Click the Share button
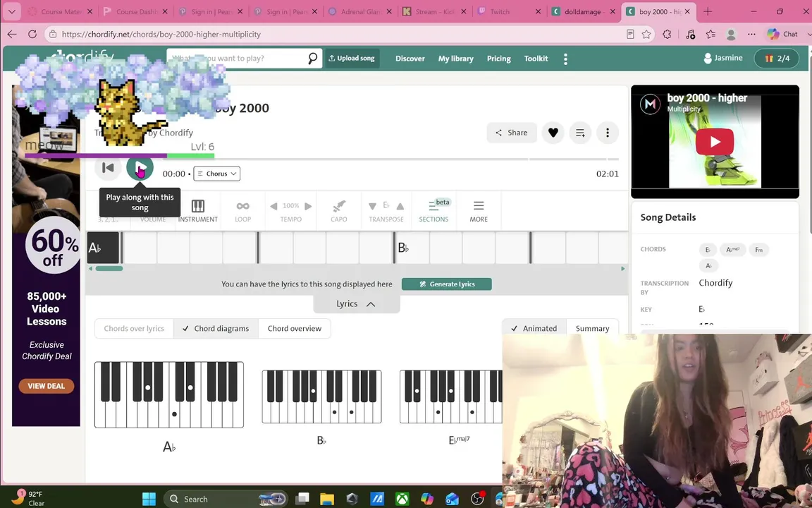Image resolution: width=812 pixels, height=508 pixels. [x=512, y=133]
